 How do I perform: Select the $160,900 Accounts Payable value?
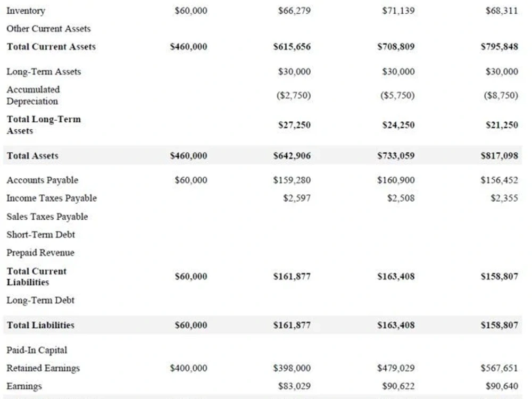(x=396, y=180)
